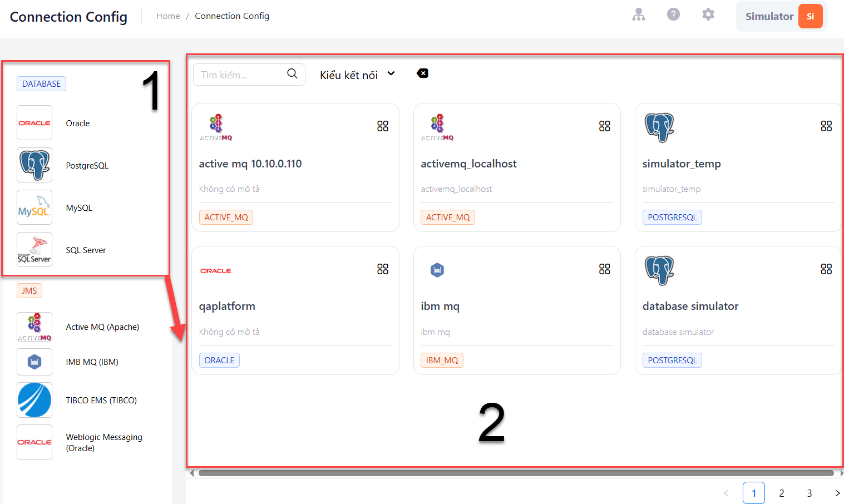Open the Simulator user menu
The width and height of the screenshot is (844, 504).
pyautogui.click(x=782, y=16)
